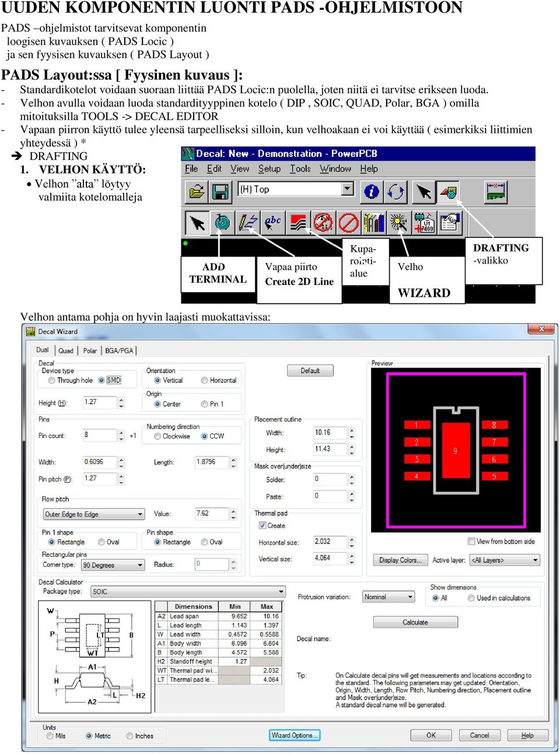The width and height of the screenshot is (560, 754).
Task: Launch the Decal Wizard wand icon
Action: [399, 222]
